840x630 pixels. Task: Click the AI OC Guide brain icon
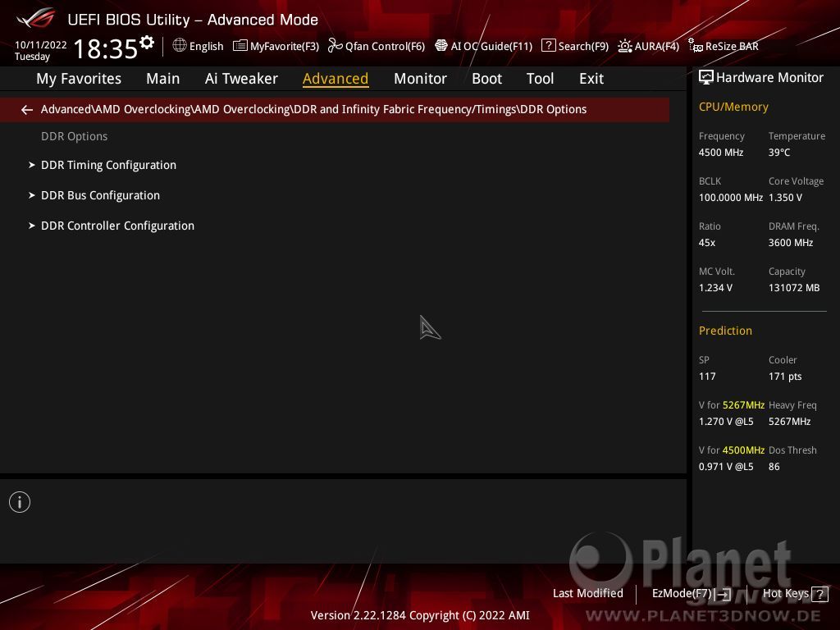(x=441, y=46)
